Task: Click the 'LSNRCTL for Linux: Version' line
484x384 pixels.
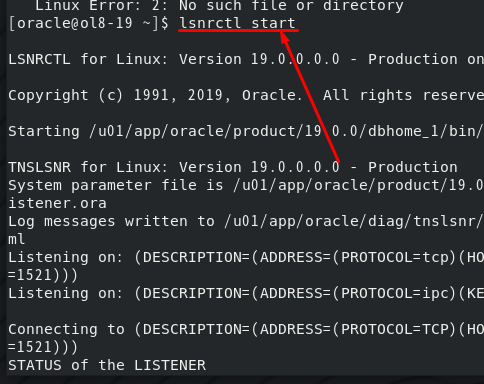Action: pyautogui.click(x=246, y=59)
